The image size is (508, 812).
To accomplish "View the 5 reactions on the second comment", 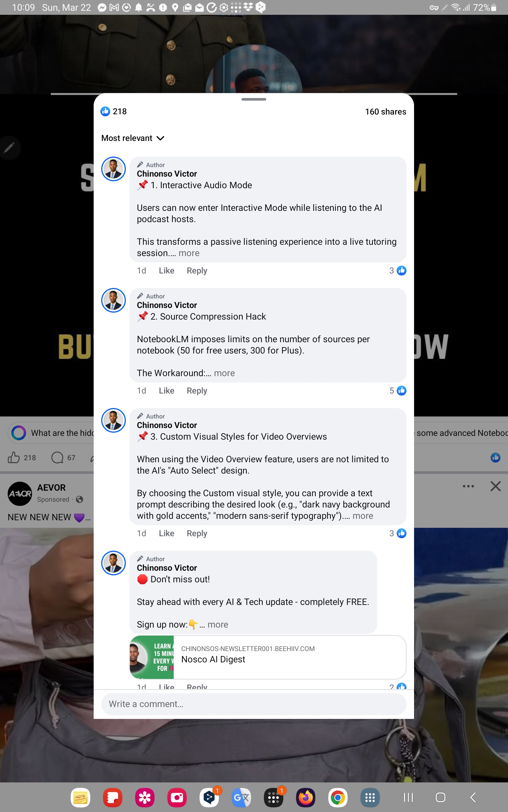I will click(398, 390).
